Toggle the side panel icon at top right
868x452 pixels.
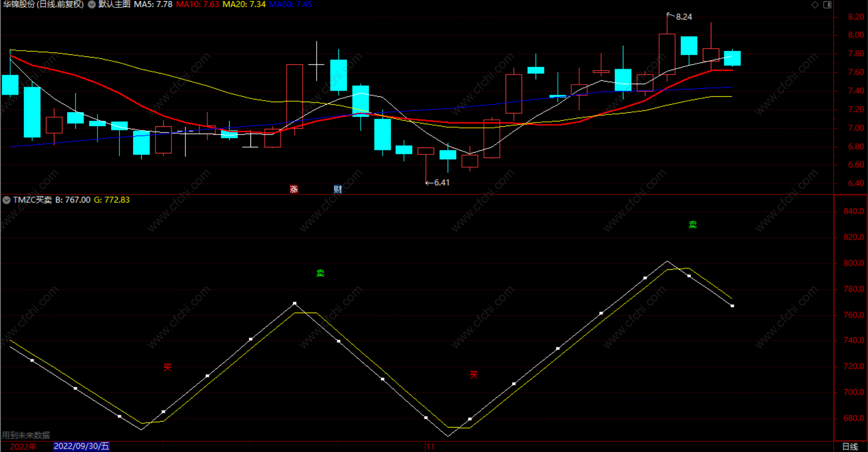tap(827, 5)
